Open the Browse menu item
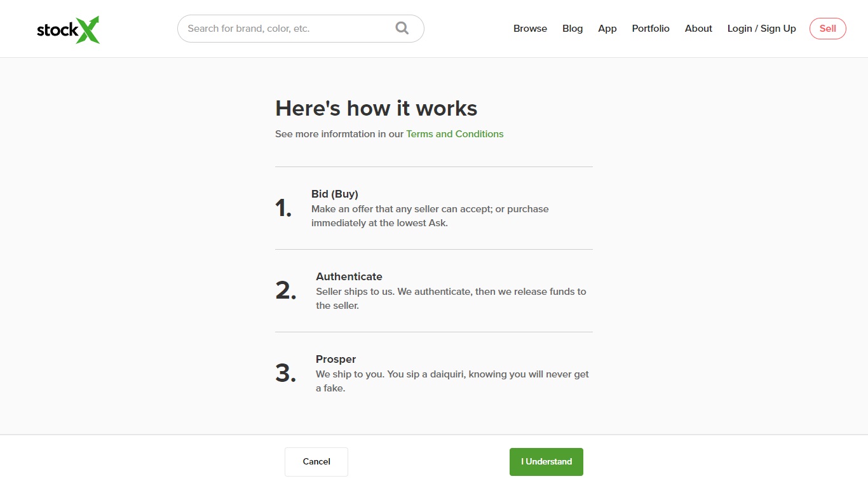The height and width of the screenshot is (488, 868). (x=530, y=29)
